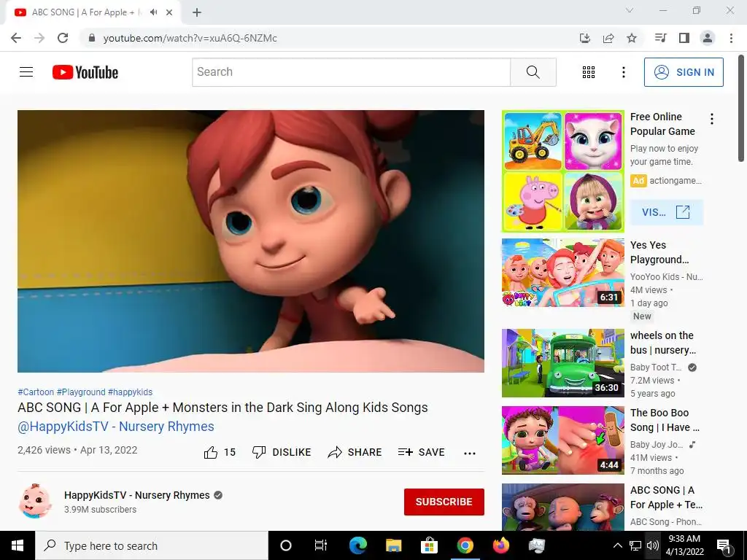Screen dimensions: 747x560
Task: Open the notification center icon
Action: tap(724, 546)
